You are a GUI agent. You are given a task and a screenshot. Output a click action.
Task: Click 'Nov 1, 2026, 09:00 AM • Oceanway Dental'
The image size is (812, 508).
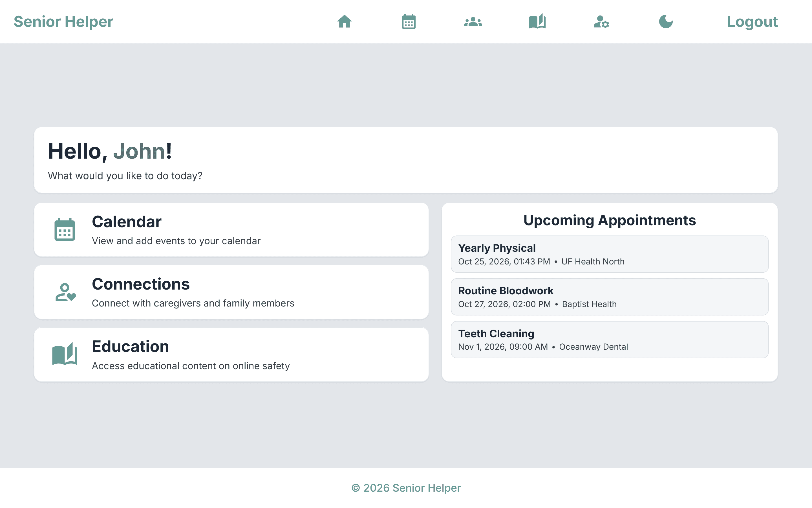coord(543,347)
